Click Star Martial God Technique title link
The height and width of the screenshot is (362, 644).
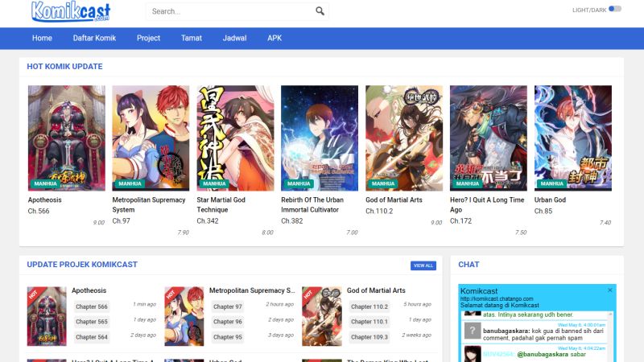221,205
